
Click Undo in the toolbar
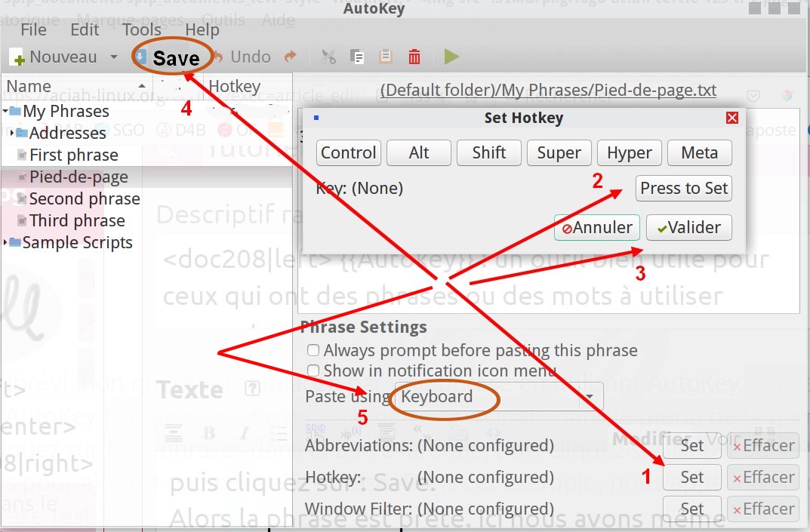pyautogui.click(x=243, y=57)
